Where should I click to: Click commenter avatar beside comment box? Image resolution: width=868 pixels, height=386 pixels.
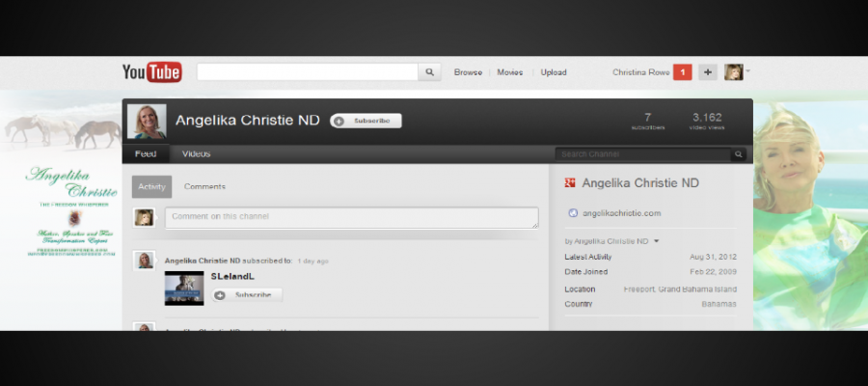144,218
